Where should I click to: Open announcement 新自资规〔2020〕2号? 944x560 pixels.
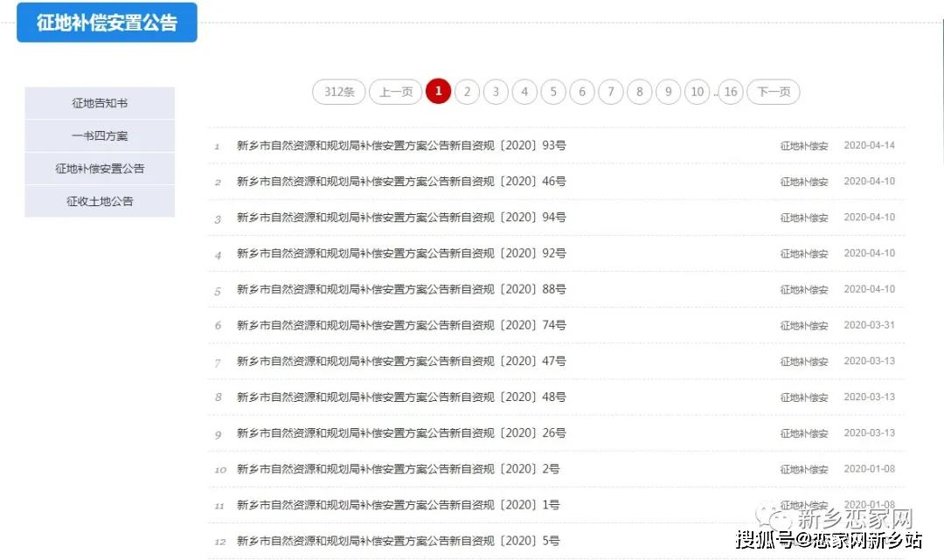pyautogui.click(x=398, y=469)
